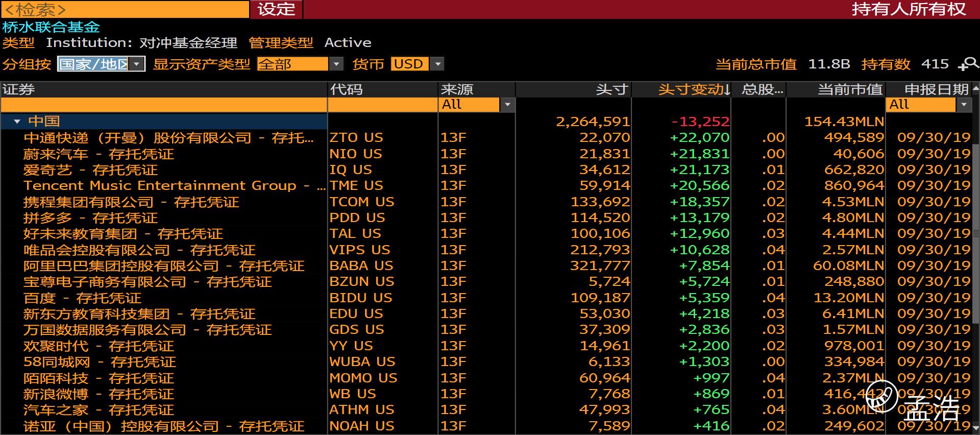
Task: Click the NOAH US ticker code
Action: (362, 426)
